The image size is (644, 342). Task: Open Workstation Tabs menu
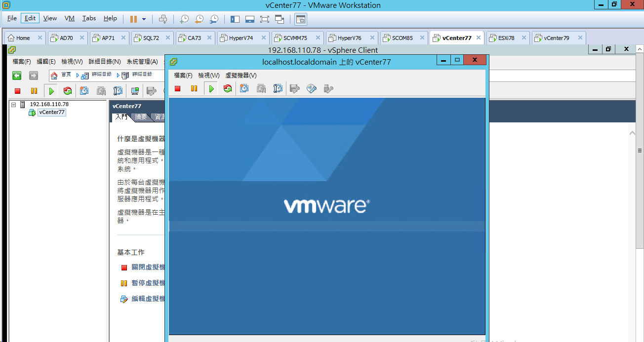(89, 18)
